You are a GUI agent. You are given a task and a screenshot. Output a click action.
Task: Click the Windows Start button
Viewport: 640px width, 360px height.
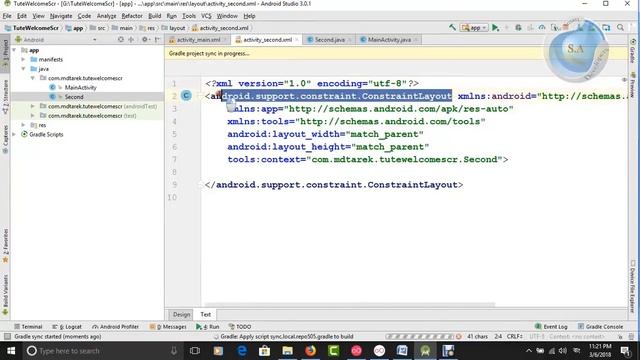(11, 351)
